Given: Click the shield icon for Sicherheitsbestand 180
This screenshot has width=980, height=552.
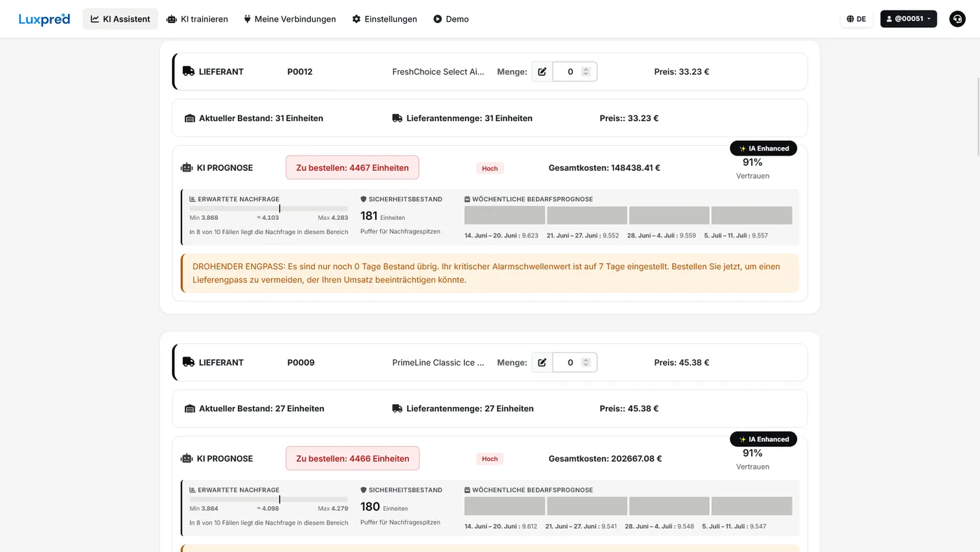Looking at the screenshot, I should (x=363, y=490).
